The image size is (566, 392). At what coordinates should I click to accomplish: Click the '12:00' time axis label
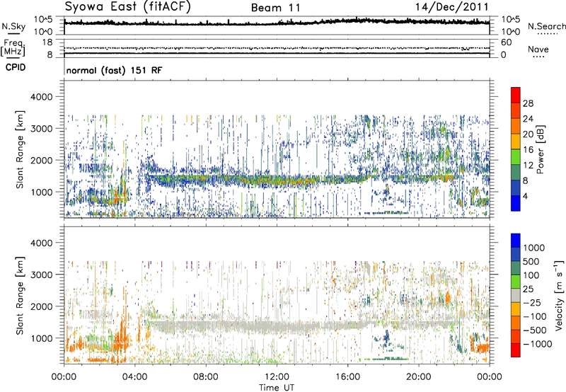(x=277, y=377)
